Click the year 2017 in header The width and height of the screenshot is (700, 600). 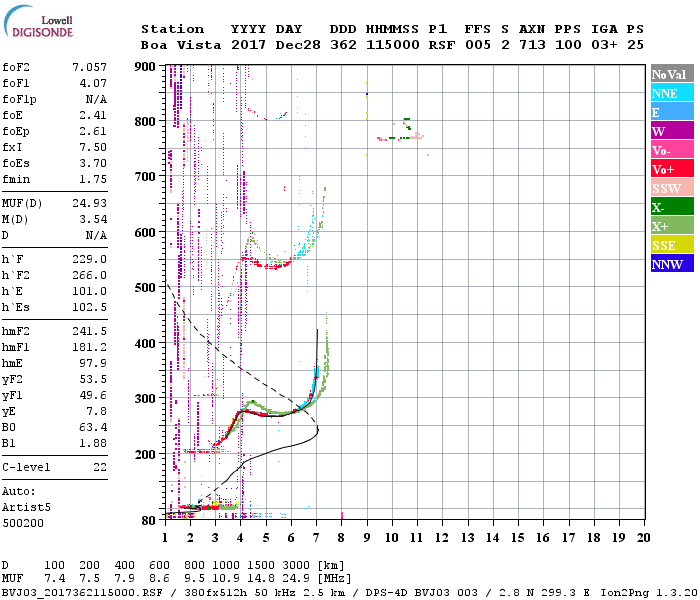click(x=248, y=45)
